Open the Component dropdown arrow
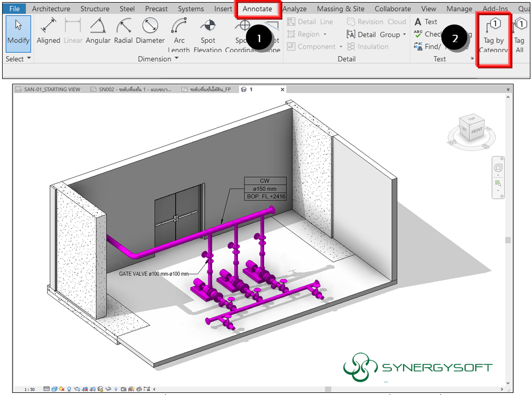This screenshot has height=395, width=532. [x=341, y=47]
